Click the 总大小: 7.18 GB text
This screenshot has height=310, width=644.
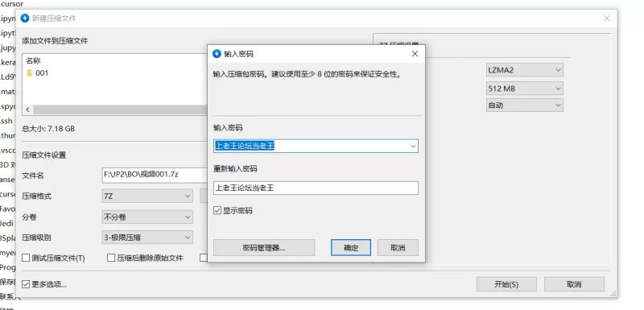(48, 129)
